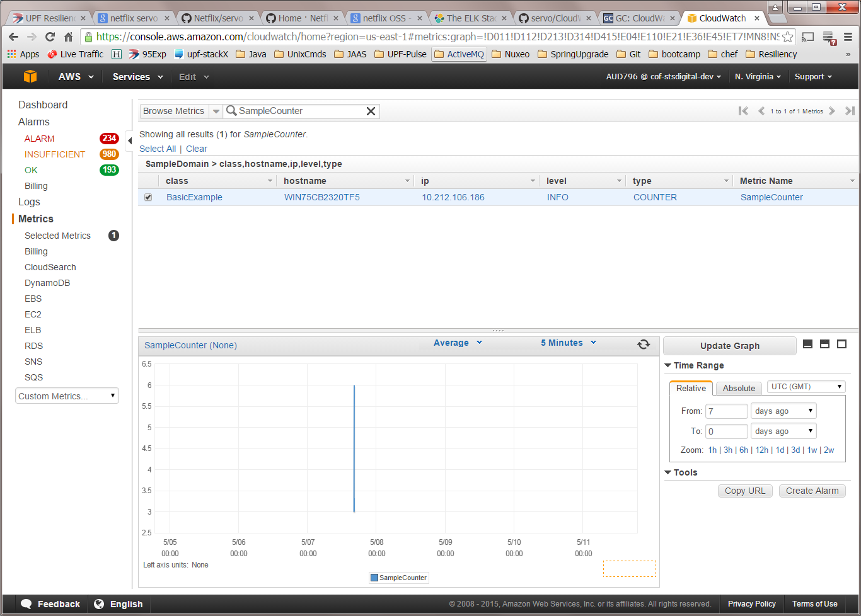
Task: Open the Average statistic dropdown
Action: point(458,343)
